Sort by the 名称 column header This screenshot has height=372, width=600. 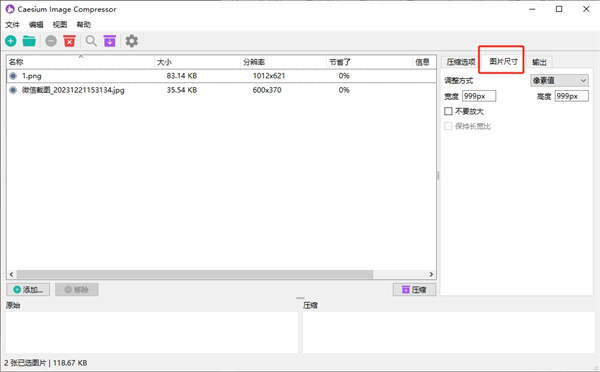pos(80,62)
